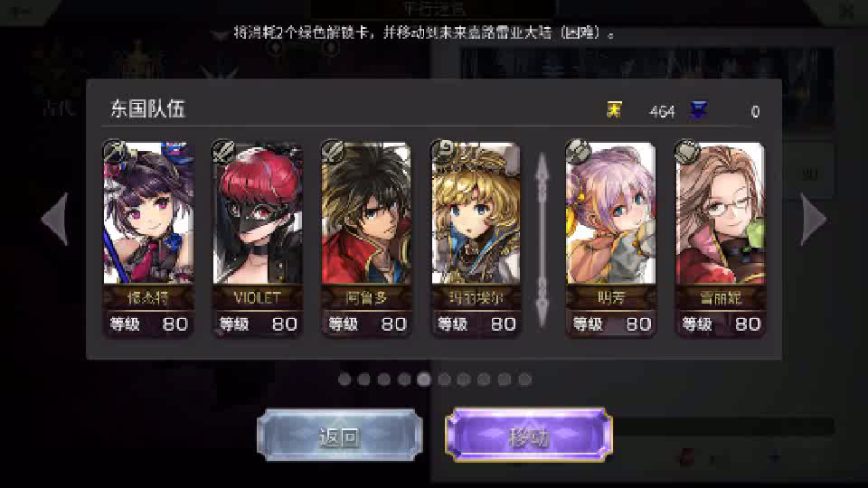This screenshot has width=868, height=488.
Task: Select the first party page dot
Action: pos(344,379)
